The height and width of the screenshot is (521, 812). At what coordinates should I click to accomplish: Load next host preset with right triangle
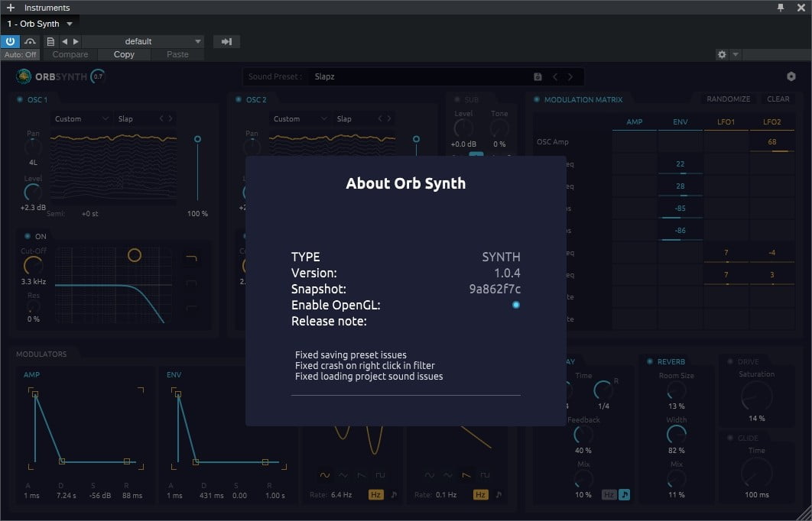pos(76,41)
